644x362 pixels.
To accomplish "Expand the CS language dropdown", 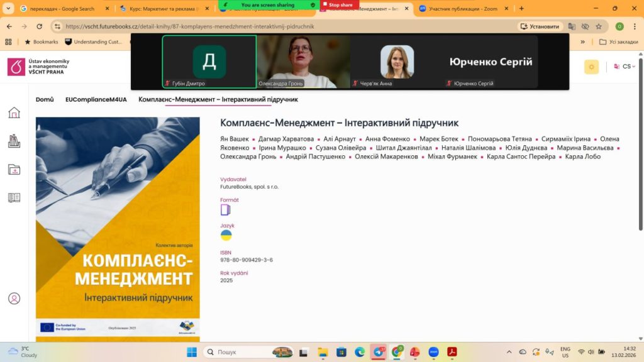I will coord(625,67).
